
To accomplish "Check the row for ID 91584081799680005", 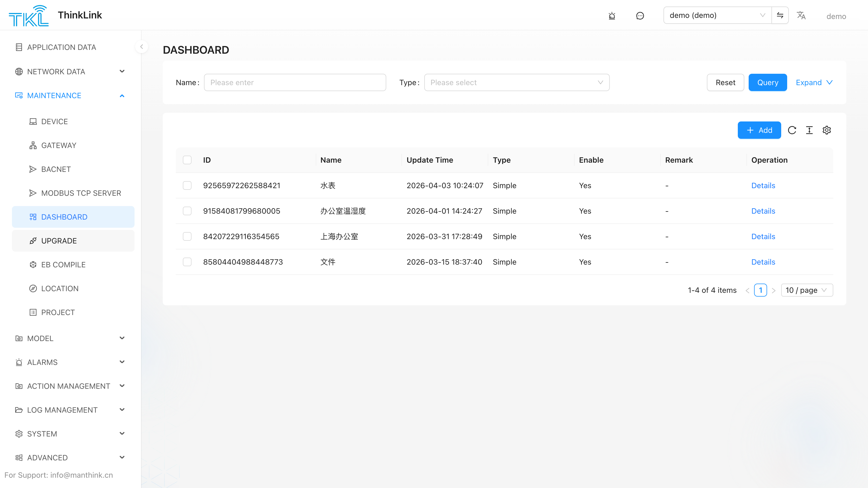I will coord(187,211).
